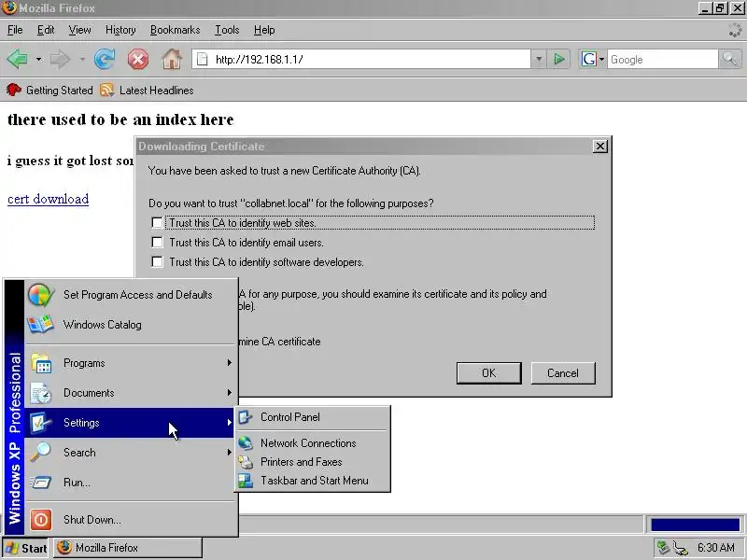Open Windows Catalog from Start menu
The image size is (747, 560).
pyautogui.click(x=131, y=325)
